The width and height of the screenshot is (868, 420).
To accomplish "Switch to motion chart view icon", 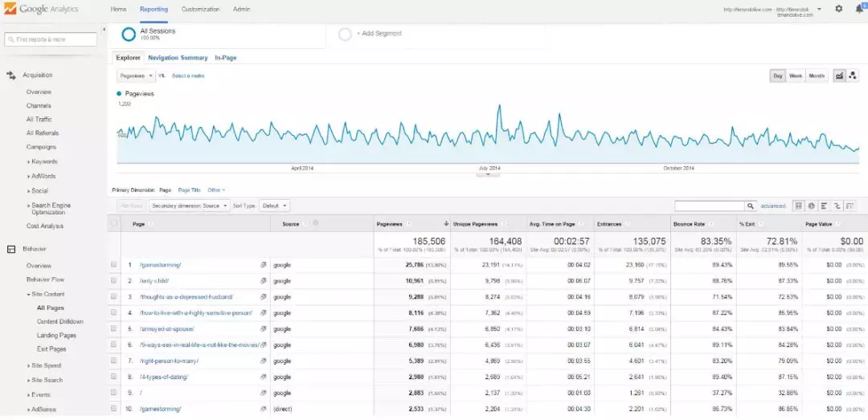I will point(852,75).
